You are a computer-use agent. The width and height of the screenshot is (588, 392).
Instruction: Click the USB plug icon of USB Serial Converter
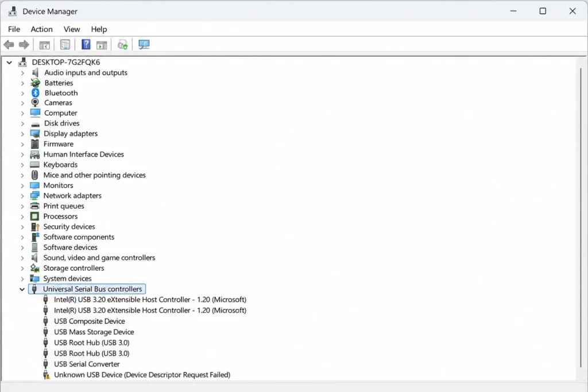point(45,364)
